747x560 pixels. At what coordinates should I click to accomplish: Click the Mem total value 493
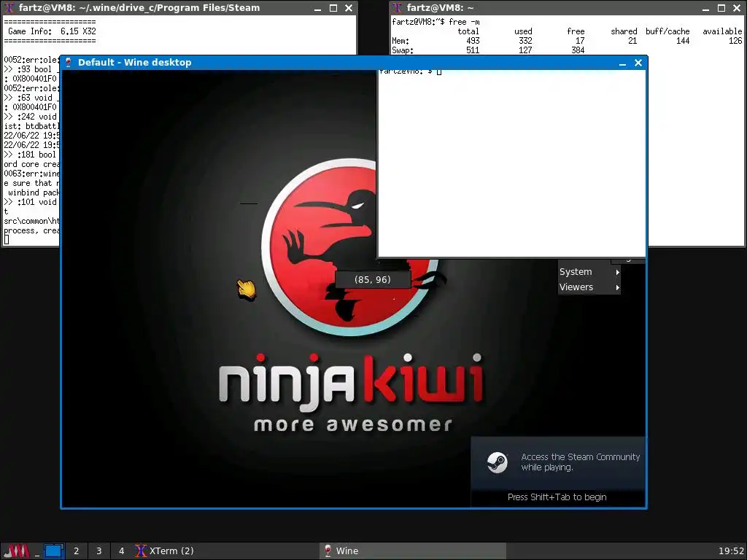473,41
